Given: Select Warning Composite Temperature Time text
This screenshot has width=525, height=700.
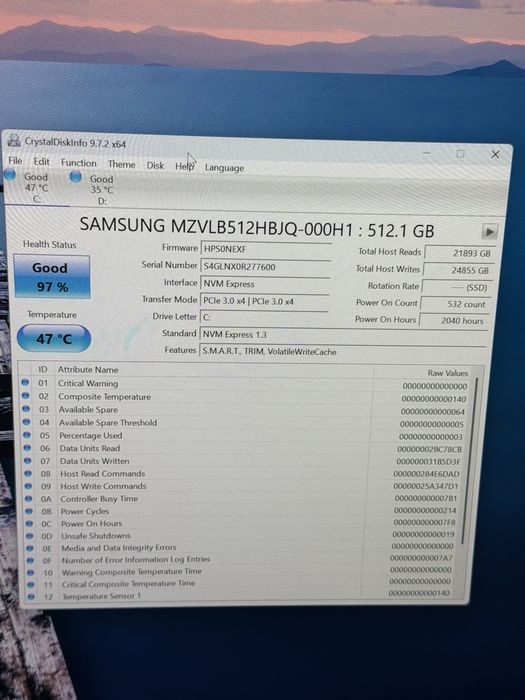Looking at the screenshot, I should tap(132, 571).
